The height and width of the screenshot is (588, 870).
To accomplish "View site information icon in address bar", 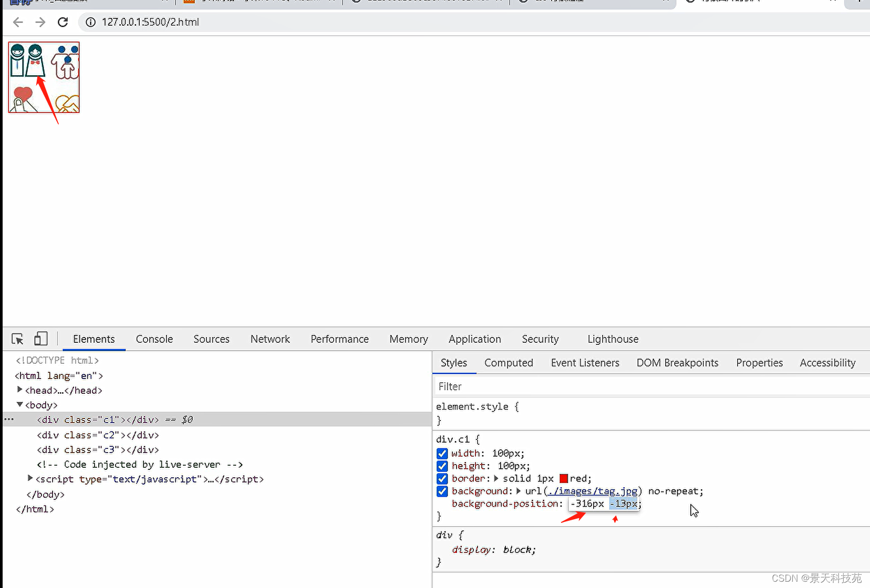I will [x=91, y=22].
